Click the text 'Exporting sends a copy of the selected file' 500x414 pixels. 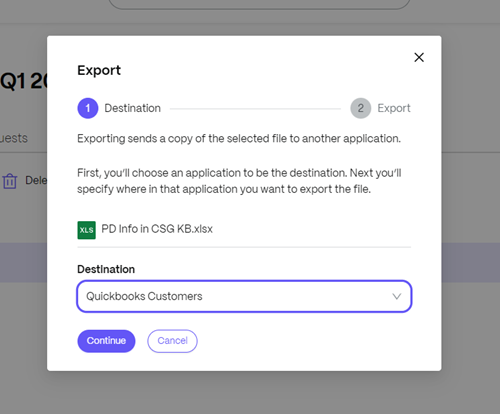182,138
